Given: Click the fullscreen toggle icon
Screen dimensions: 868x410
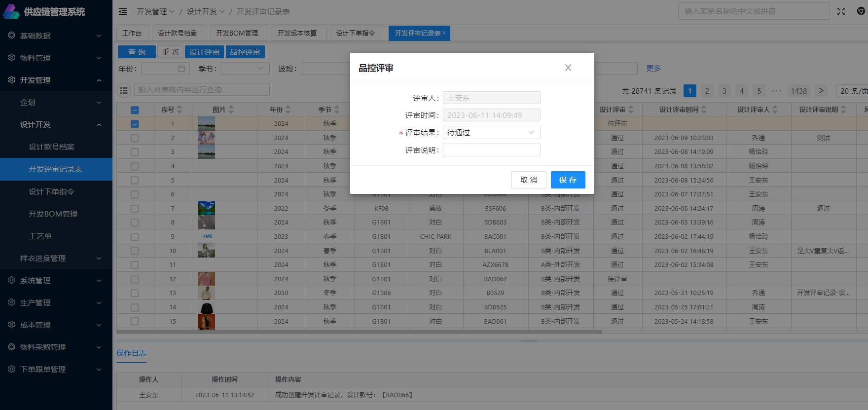Looking at the screenshot, I should tap(841, 11).
